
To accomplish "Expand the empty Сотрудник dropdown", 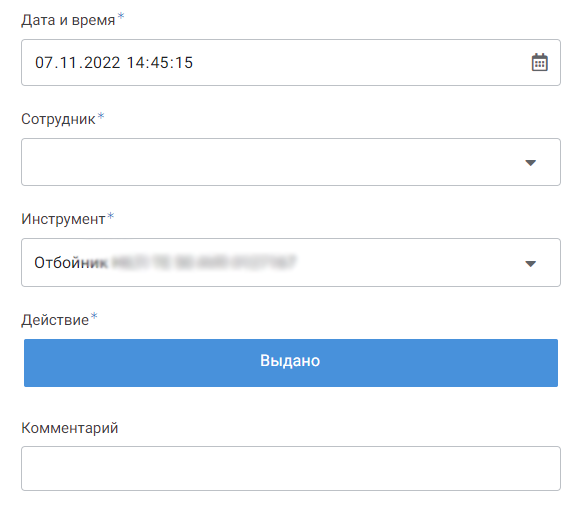I will pyautogui.click(x=291, y=162).
